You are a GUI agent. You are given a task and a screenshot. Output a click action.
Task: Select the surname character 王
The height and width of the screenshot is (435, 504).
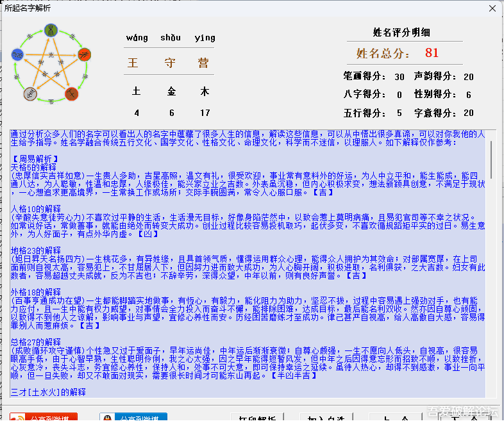[x=133, y=62]
